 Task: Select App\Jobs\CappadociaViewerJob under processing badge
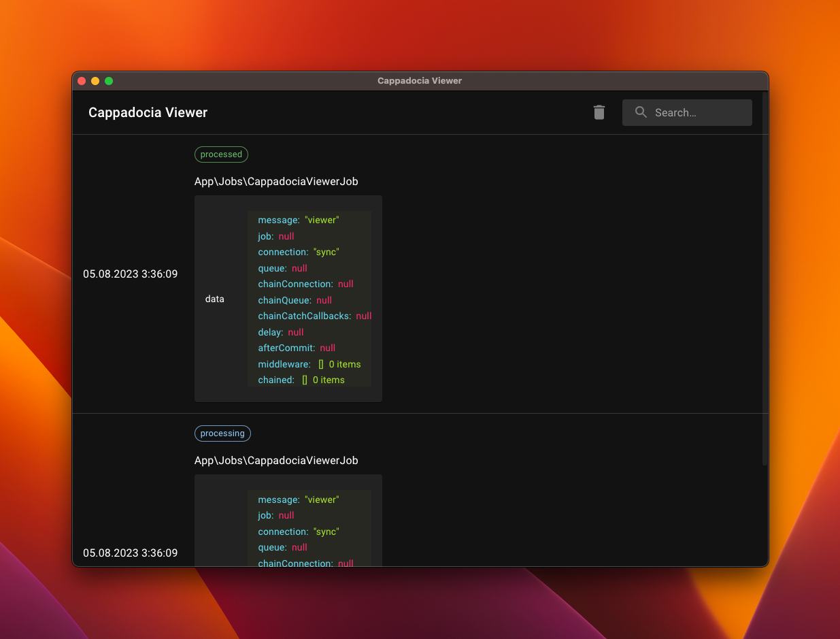pyautogui.click(x=276, y=461)
